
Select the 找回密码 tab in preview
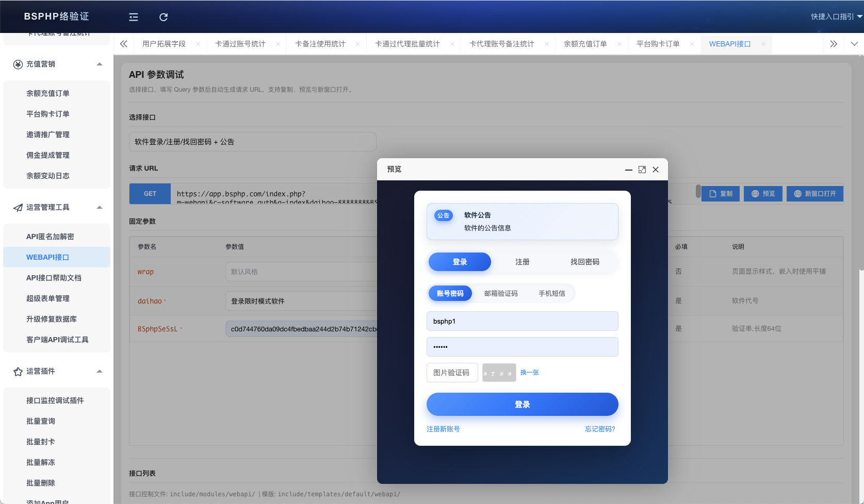tap(585, 262)
